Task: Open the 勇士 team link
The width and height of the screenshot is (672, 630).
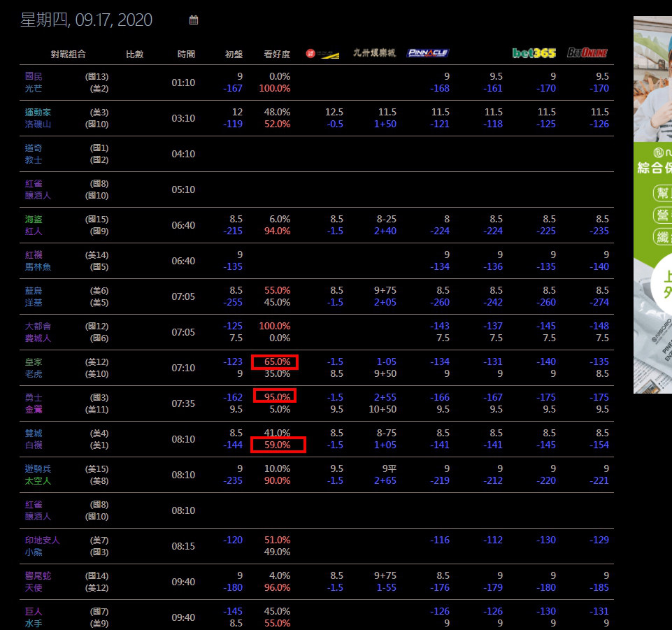Action: point(34,397)
